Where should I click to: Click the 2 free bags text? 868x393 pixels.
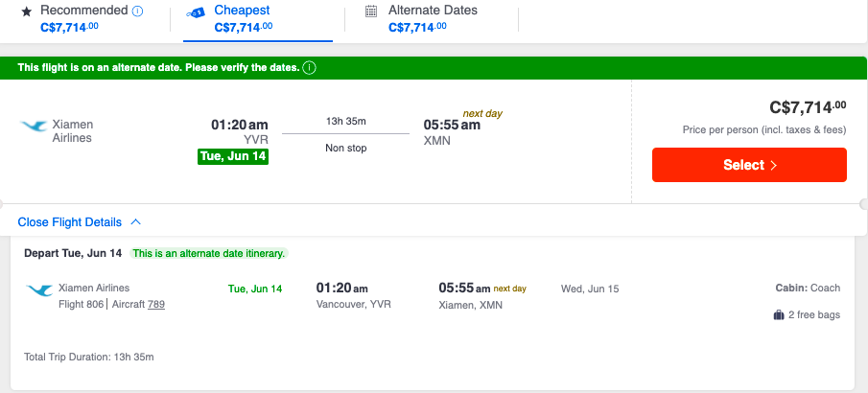pos(814,314)
